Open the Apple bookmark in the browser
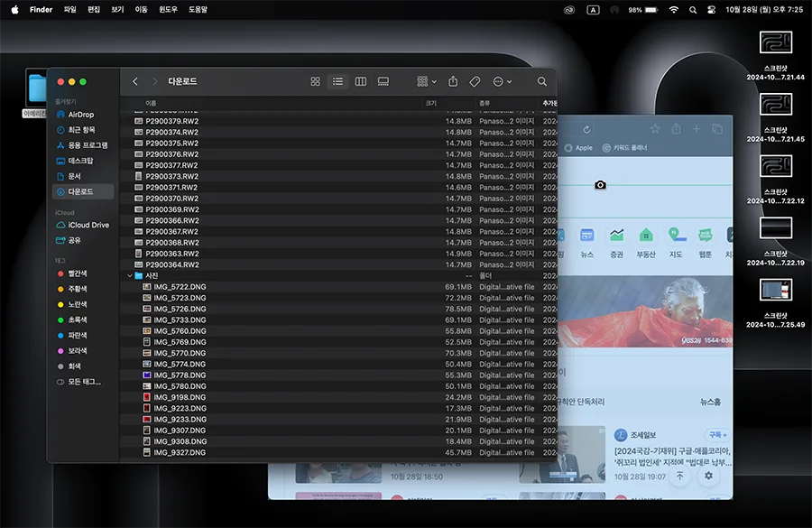812x528 pixels. [x=578, y=148]
